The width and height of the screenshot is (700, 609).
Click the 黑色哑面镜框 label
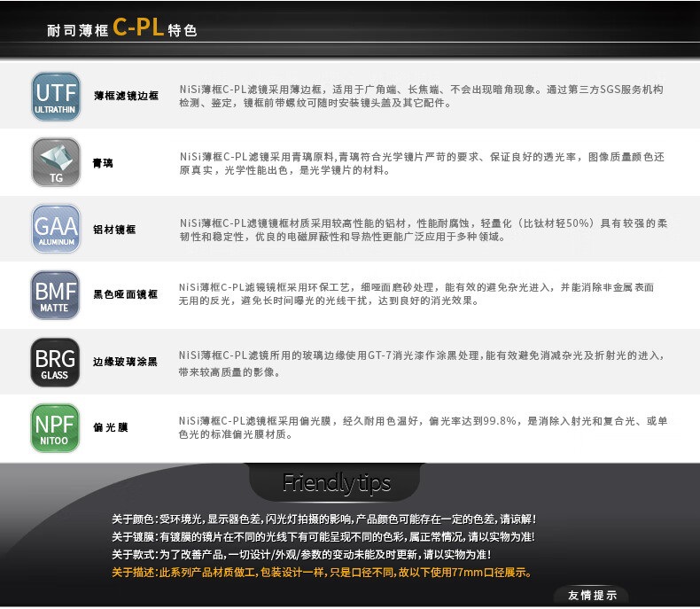(x=126, y=294)
